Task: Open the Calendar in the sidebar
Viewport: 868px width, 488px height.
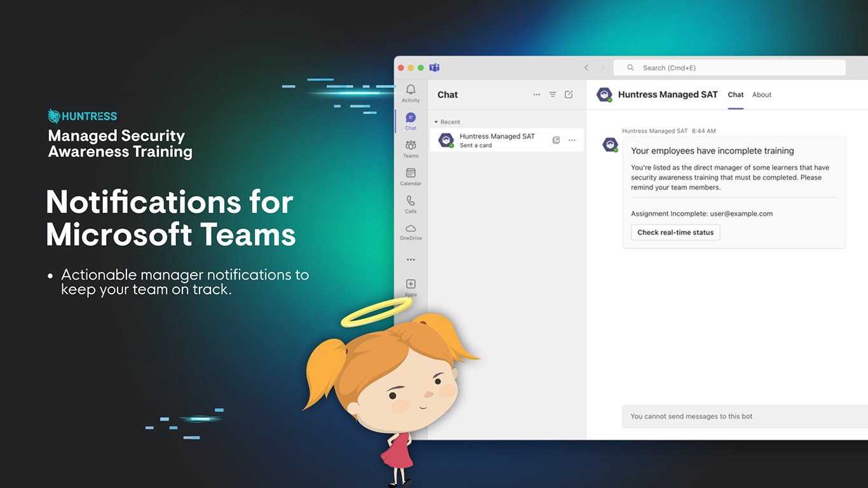Action: tap(410, 177)
